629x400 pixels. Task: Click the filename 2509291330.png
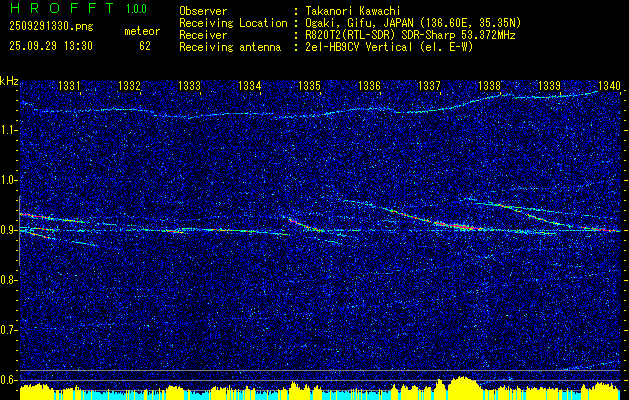(x=51, y=27)
